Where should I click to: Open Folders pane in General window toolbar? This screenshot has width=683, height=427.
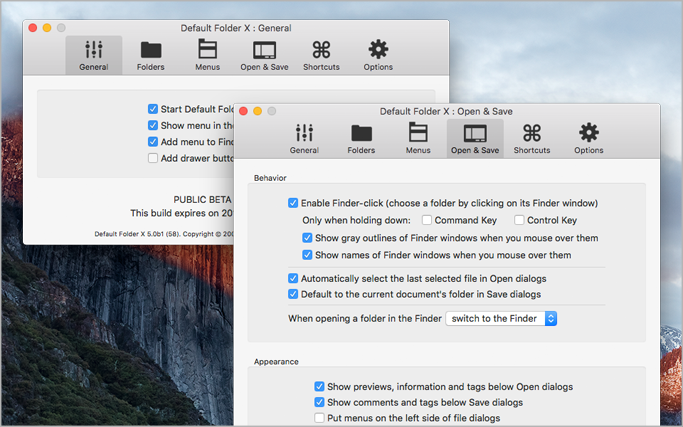tap(151, 55)
